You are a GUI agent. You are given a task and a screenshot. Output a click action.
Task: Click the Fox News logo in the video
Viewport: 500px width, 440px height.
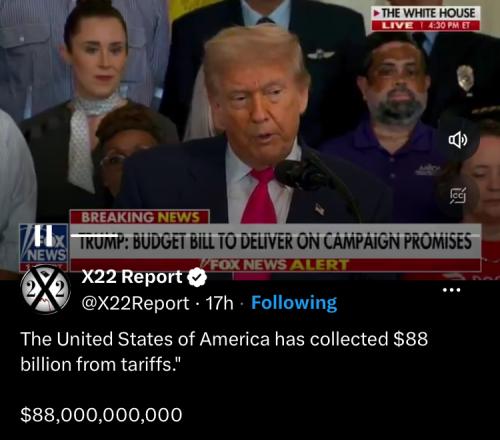pos(44,247)
